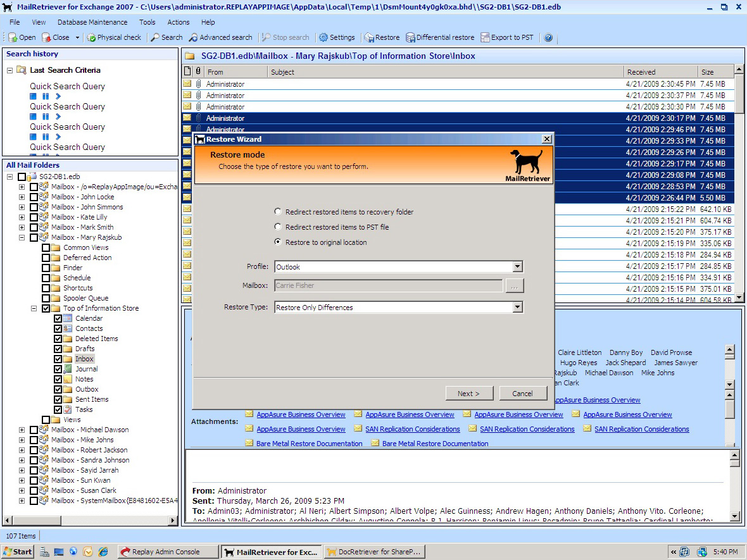Uncheck the Inbox folder checkbox
Viewport: 747px width, 560px height.
pyautogui.click(x=58, y=359)
